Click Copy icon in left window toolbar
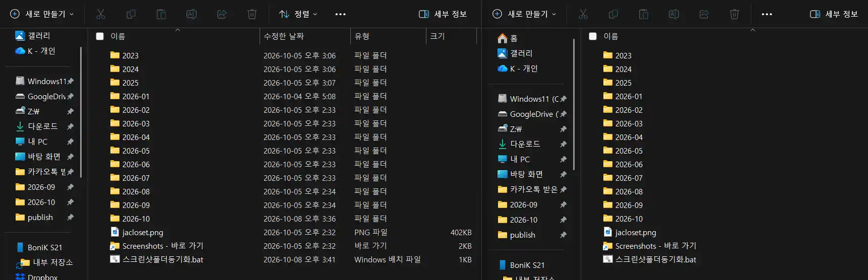Viewport: 868px width, 280px height. [131, 14]
